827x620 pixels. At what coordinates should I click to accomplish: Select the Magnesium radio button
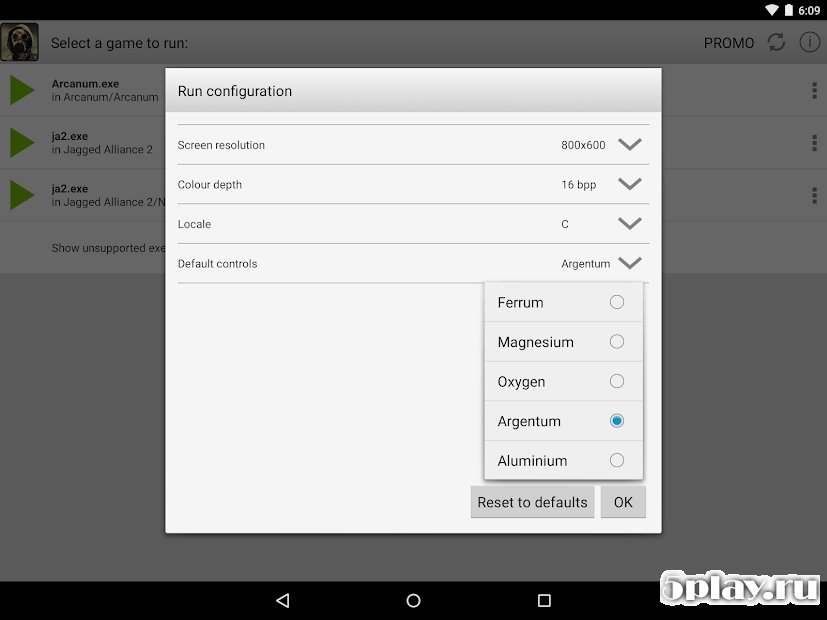616,342
